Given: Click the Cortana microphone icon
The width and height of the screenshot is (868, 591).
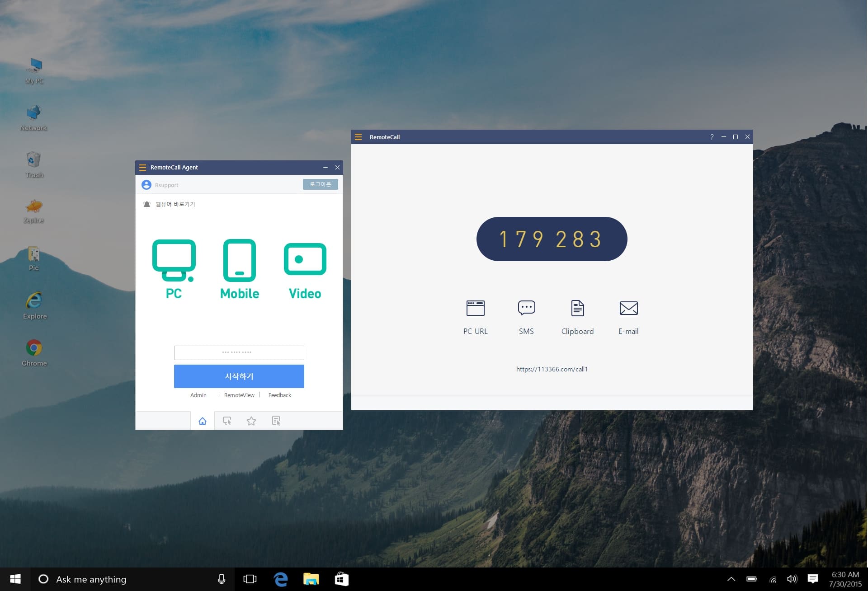Looking at the screenshot, I should [x=222, y=579].
